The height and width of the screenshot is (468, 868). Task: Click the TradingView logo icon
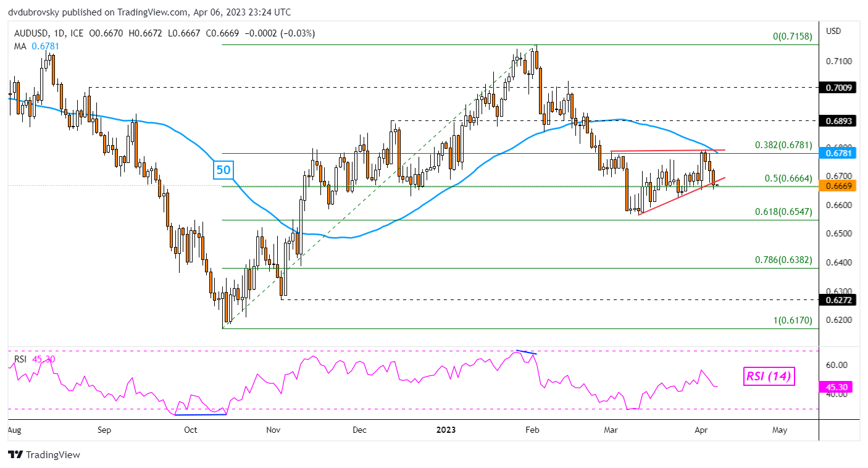pyautogui.click(x=16, y=454)
